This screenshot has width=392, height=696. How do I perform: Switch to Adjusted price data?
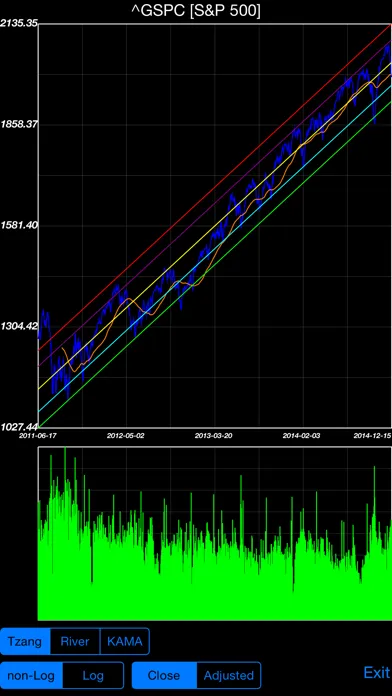[x=229, y=676]
